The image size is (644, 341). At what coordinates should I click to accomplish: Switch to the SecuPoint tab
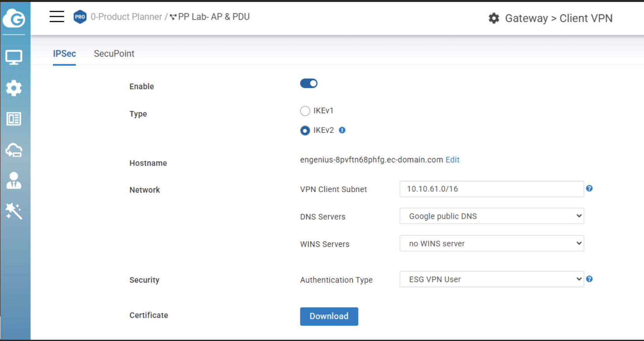pos(114,53)
